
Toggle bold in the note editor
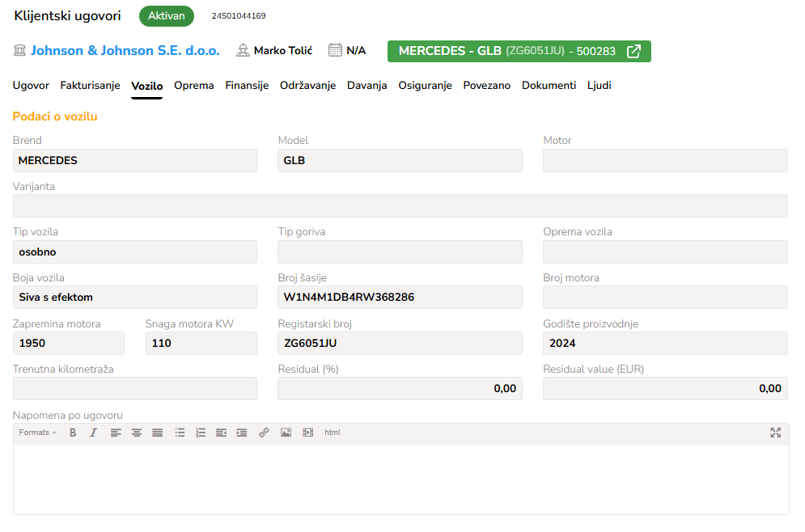click(73, 433)
